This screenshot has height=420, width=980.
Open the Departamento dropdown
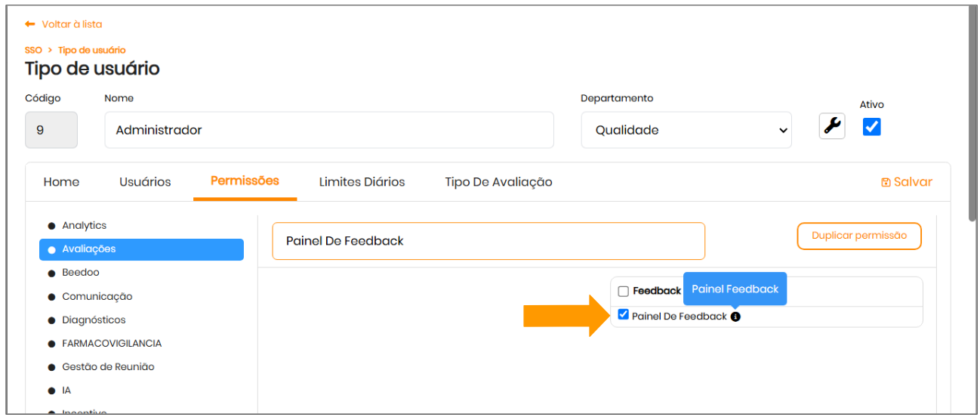click(686, 130)
